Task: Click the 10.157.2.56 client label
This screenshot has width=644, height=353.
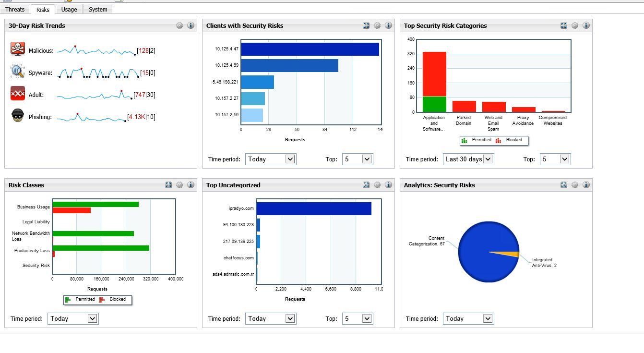Action: pyautogui.click(x=227, y=115)
